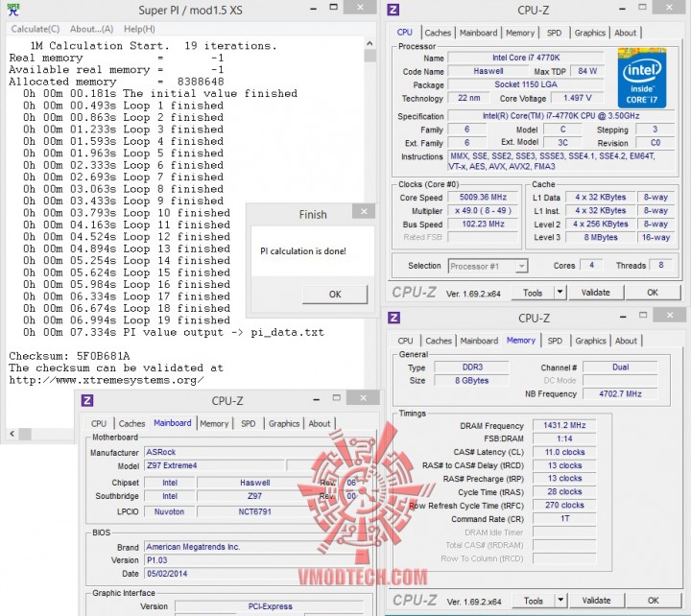Select SPD tab in Memory CPU-Z window
This screenshot has width=691, height=616.
pos(555,341)
